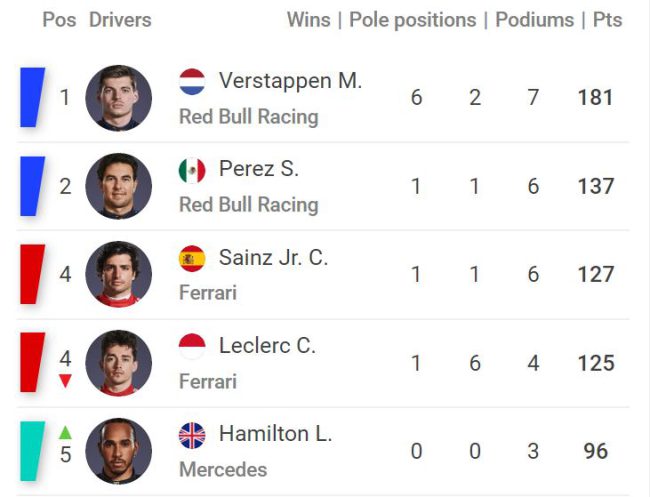The width and height of the screenshot is (650, 497).
Task: Click the Monaco flag icon beside Leclerc
Action: pyautogui.click(x=192, y=347)
